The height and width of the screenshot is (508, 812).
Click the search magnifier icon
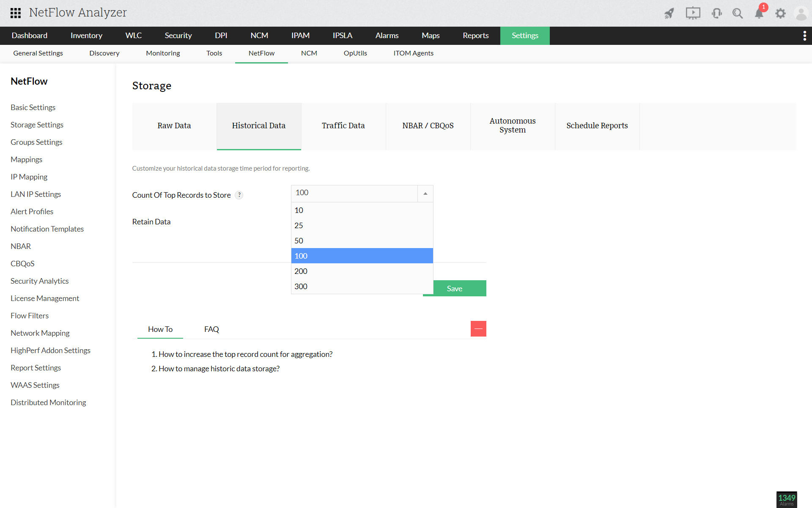click(738, 12)
